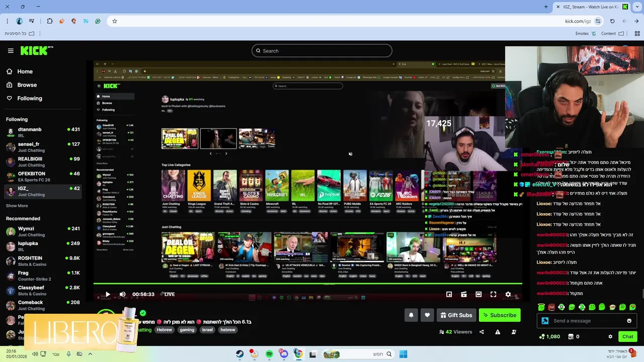Pick the red angry emote
644x362 pixels.
pyautogui.click(x=551, y=307)
